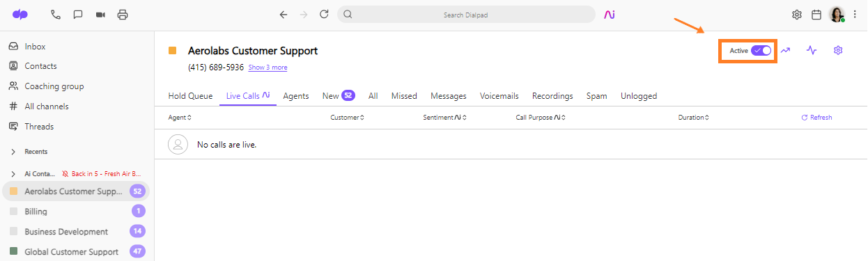
Task: Sort by Duration column
Action: pyautogui.click(x=694, y=118)
